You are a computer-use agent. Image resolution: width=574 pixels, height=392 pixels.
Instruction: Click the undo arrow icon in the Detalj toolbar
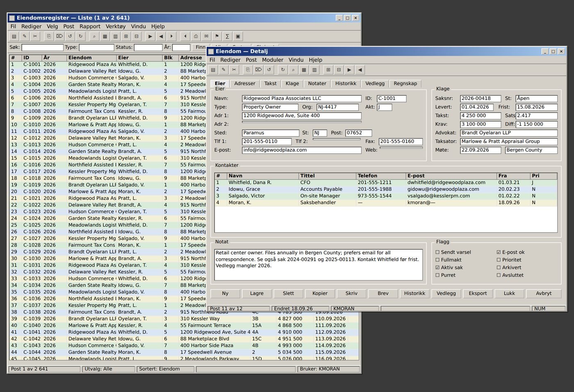[269, 70]
